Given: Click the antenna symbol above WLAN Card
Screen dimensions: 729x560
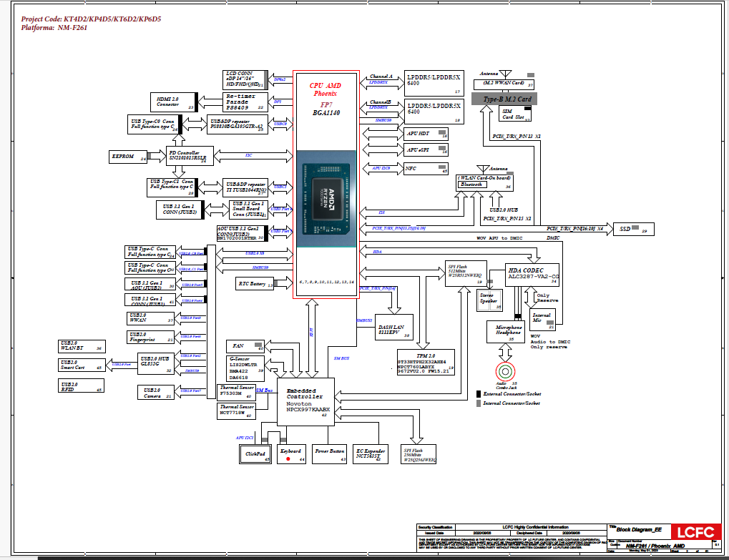Looking at the screenshot, I should click(x=483, y=170).
